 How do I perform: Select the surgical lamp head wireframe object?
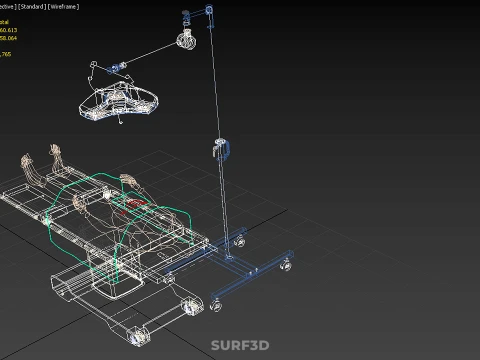pyautogui.click(x=118, y=102)
